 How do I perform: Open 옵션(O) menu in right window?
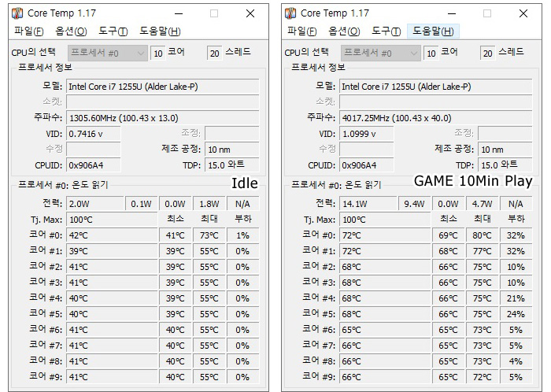click(x=344, y=31)
